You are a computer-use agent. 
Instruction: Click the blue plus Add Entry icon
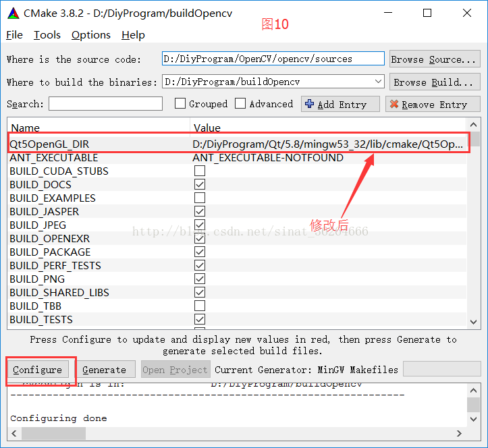pyautogui.click(x=309, y=104)
